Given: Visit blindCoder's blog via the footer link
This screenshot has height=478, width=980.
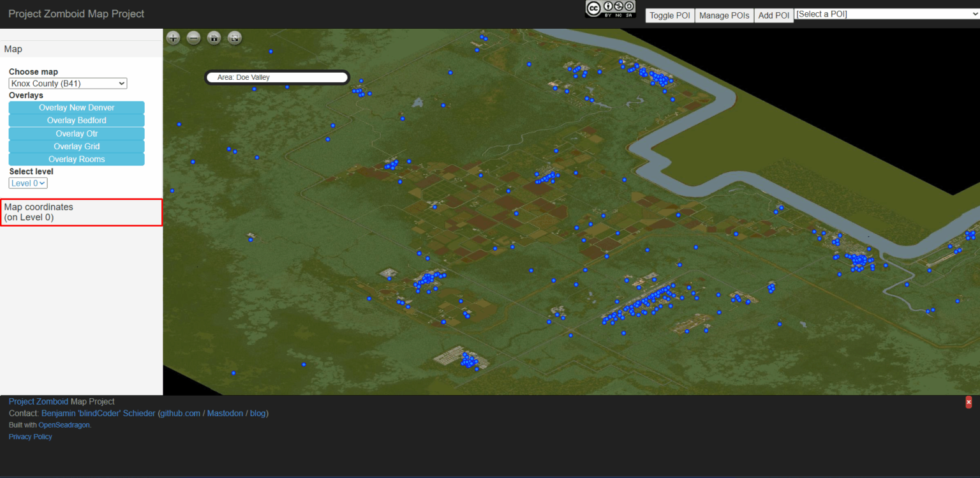Looking at the screenshot, I should click(258, 413).
